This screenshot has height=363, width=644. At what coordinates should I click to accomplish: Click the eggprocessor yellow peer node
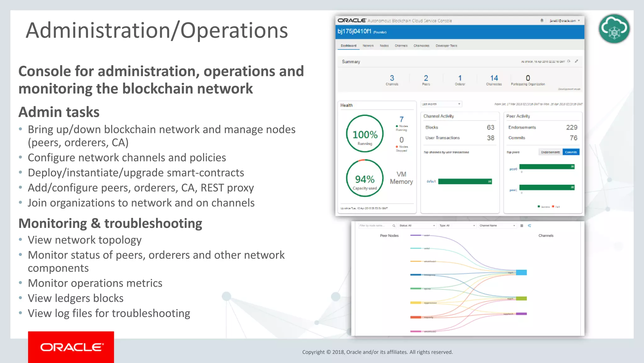click(416, 303)
